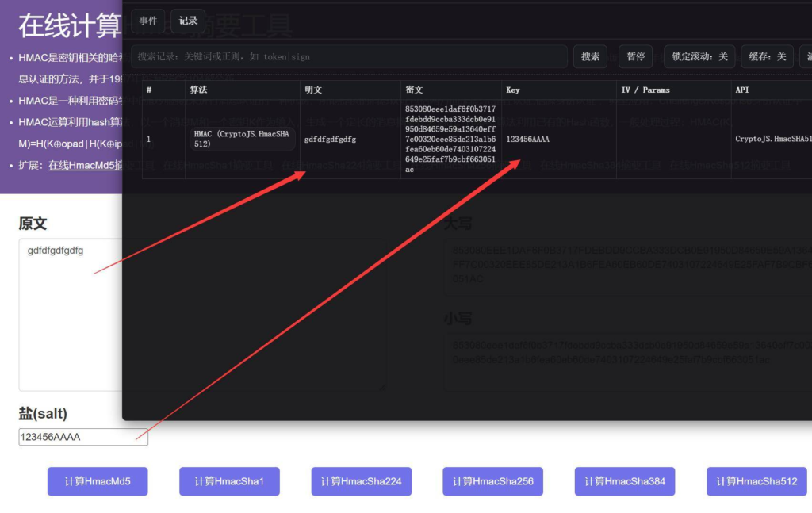
Task: Focus the 搜索记录 keyword search field
Action: click(x=349, y=56)
